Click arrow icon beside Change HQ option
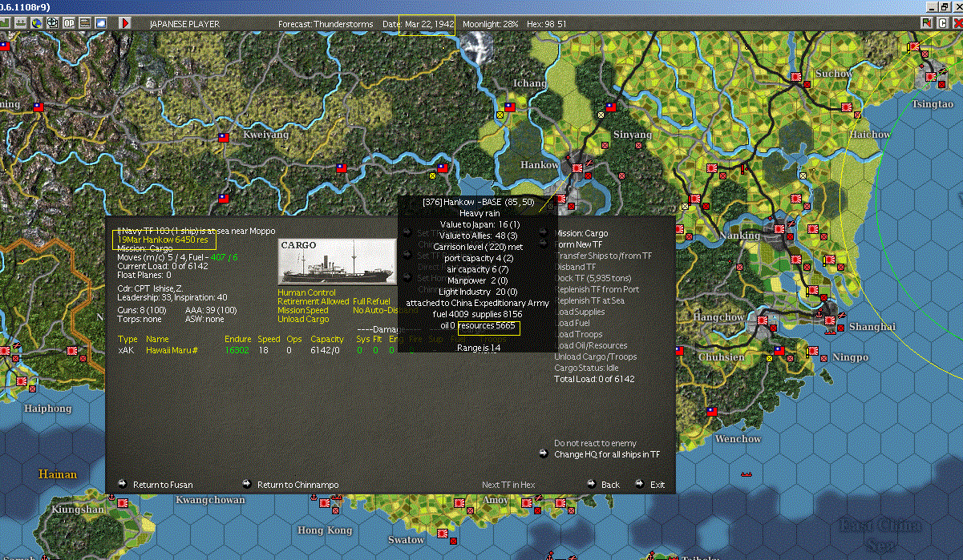 click(544, 453)
